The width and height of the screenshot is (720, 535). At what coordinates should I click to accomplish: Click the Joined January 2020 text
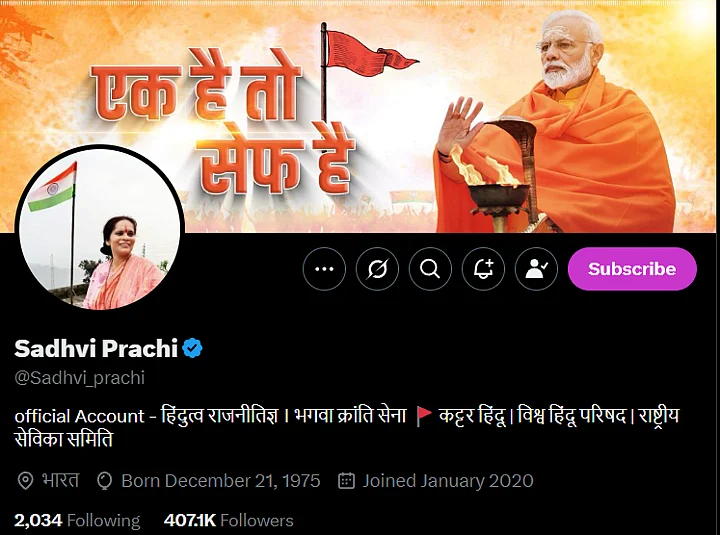click(x=448, y=481)
